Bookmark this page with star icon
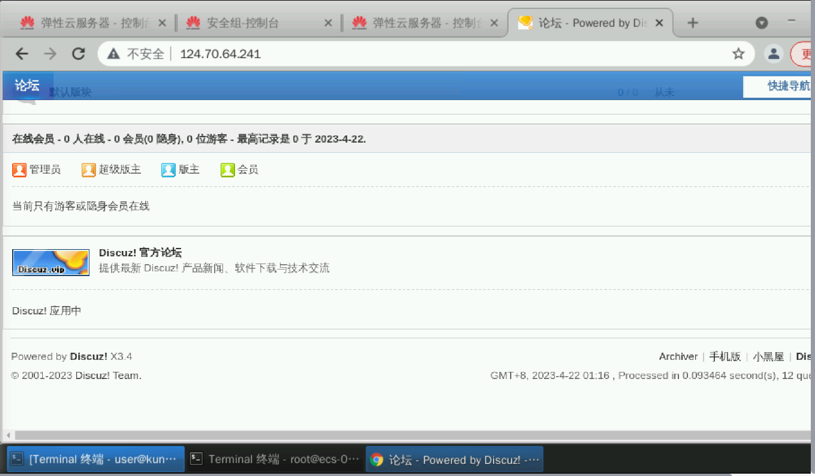The image size is (815, 476). [x=738, y=54]
